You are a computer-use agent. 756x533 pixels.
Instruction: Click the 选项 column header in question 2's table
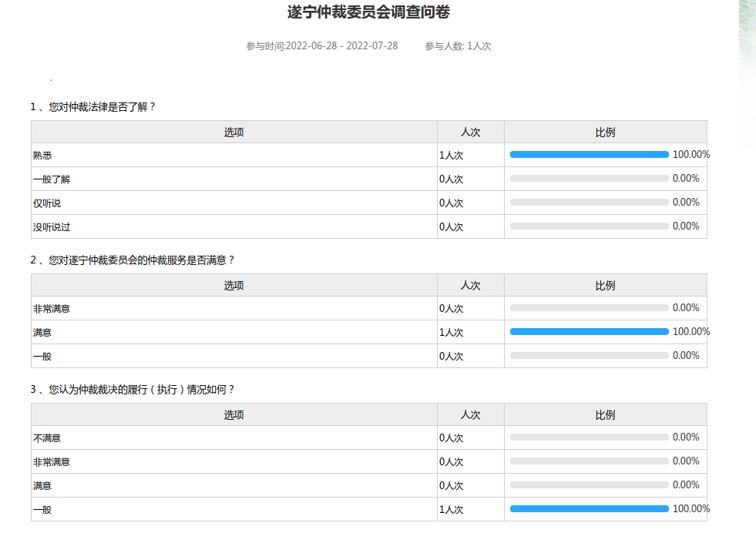[234, 286]
